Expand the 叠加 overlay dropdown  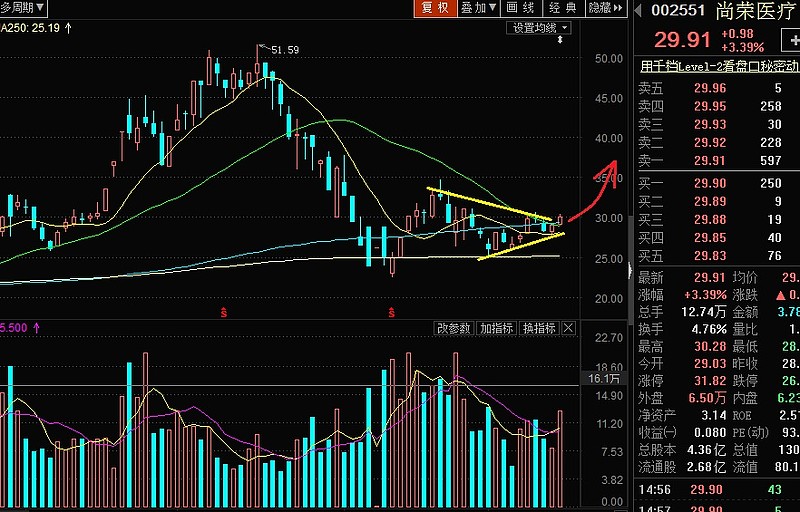pos(478,8)
